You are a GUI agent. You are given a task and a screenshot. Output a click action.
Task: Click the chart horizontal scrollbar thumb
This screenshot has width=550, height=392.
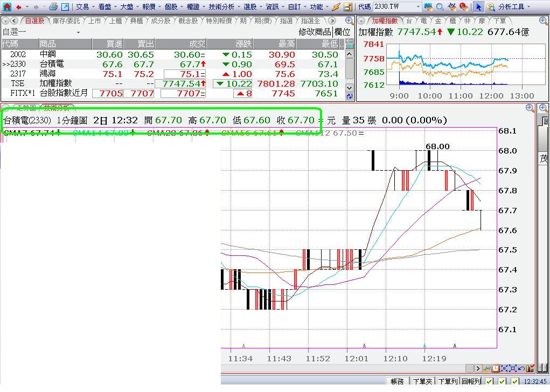click(469, 368)
